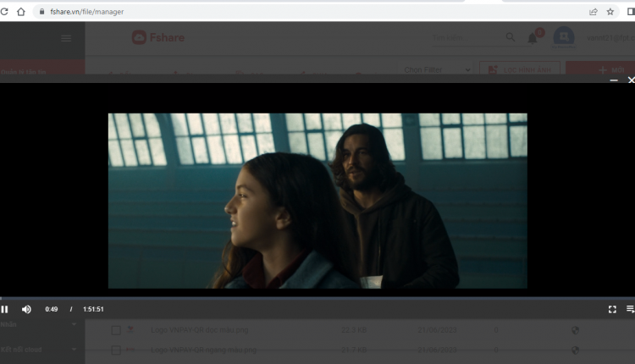635x364 pixels.
Task: Toggle the hamburger sidebar menu
Action: pos(66,38)
